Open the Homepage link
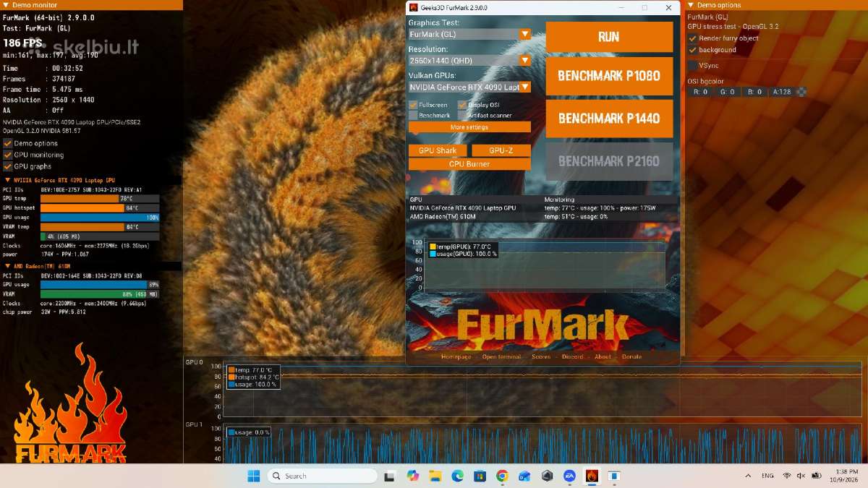 point(456,356)
